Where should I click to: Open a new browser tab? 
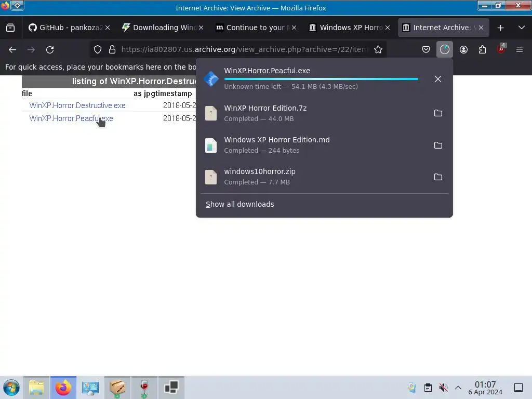[x=500, y=28]
